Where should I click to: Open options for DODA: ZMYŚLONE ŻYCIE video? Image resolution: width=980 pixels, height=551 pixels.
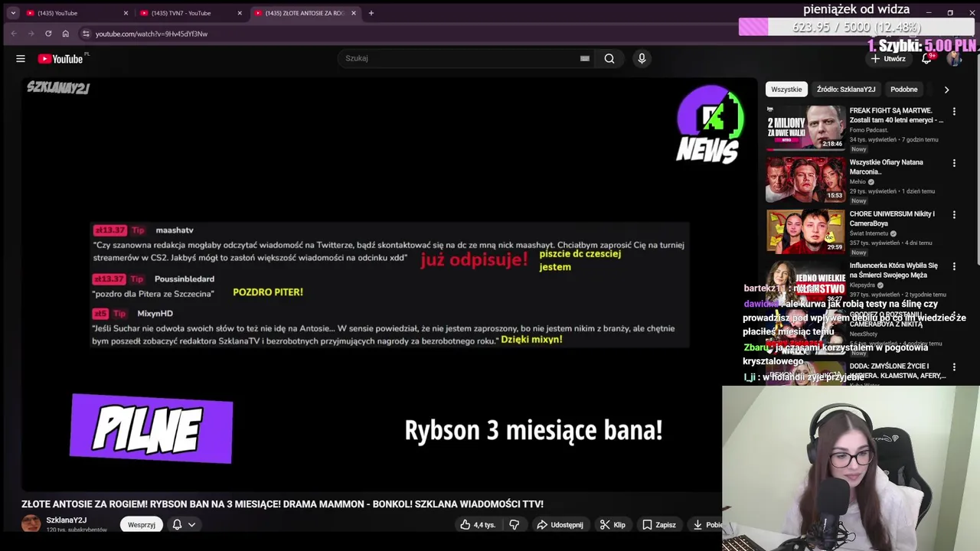click(954, 367)
